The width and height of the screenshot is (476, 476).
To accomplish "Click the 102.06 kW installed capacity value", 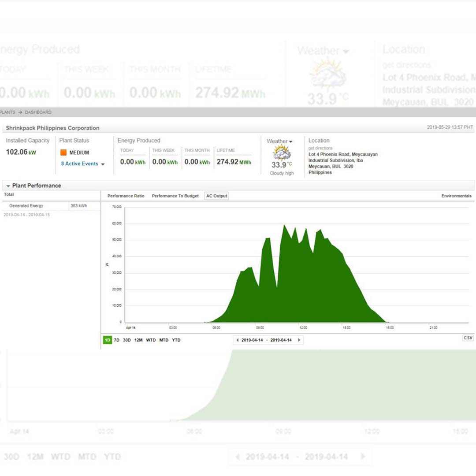I will pos(21,152).
